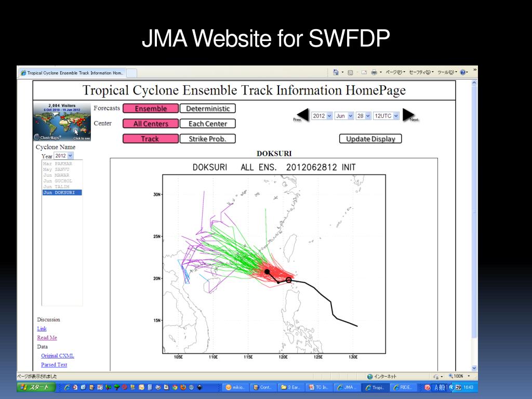This screenshot has width=532, height=399.
Task: Select Ensemble forecasts toggle
Action: (x=151, y=109)
